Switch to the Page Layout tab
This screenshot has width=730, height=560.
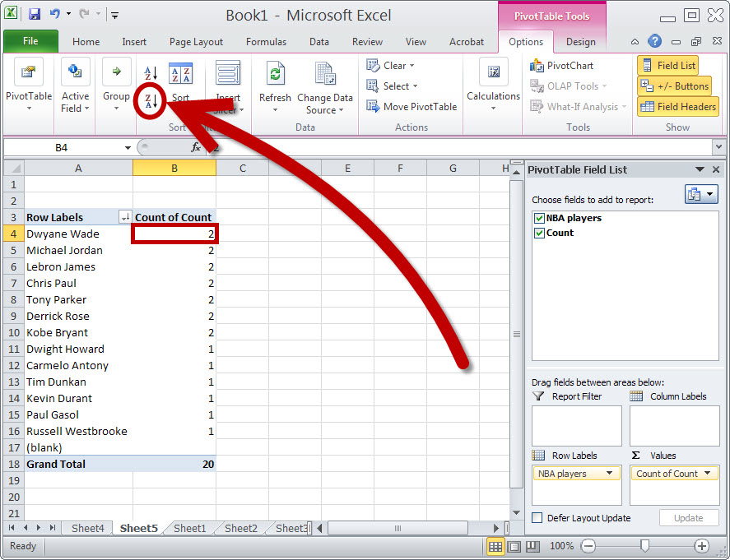(196, 42)
